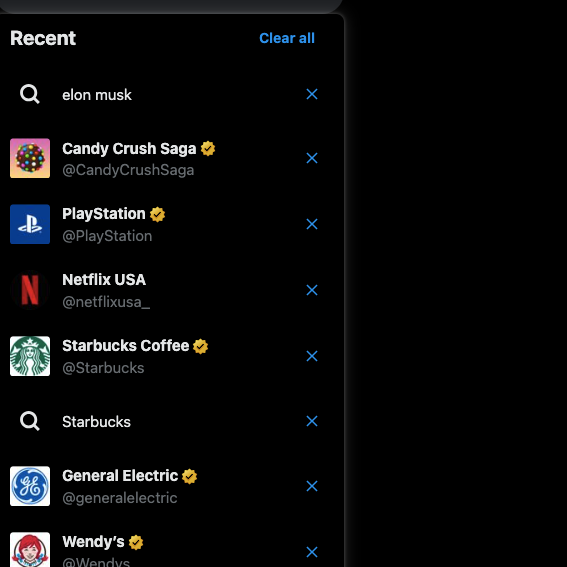Open the PlayStation account name
This screenshot has height=567, width=567.
click(x=104, y=214)
